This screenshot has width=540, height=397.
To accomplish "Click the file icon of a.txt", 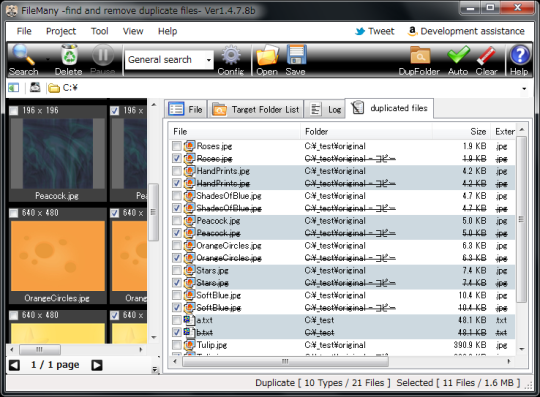I will tap(188, 320).
